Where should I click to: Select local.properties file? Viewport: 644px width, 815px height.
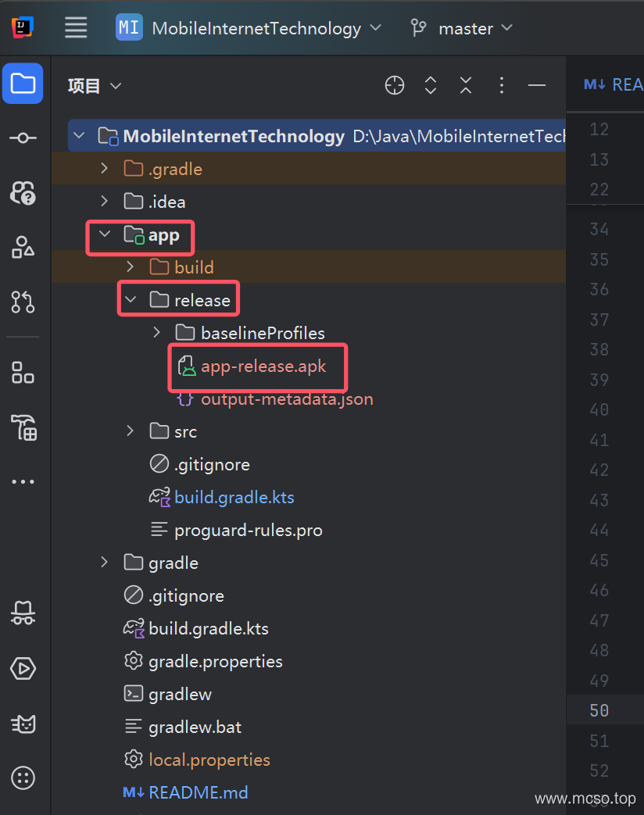209,760
